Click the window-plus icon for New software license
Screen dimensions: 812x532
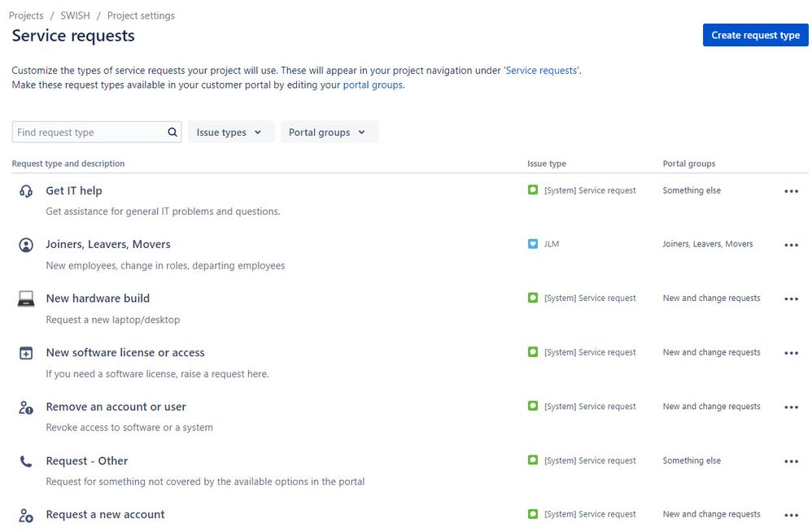pos(26,353)
